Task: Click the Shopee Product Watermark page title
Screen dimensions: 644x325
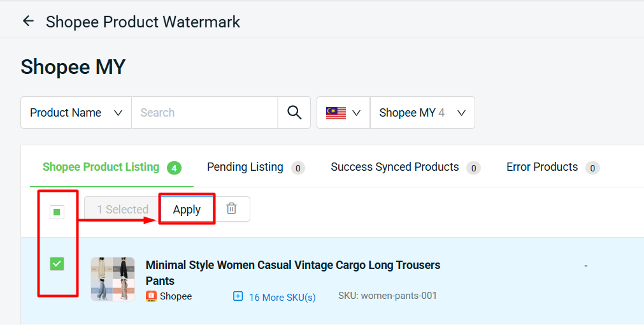Action: 143,22
